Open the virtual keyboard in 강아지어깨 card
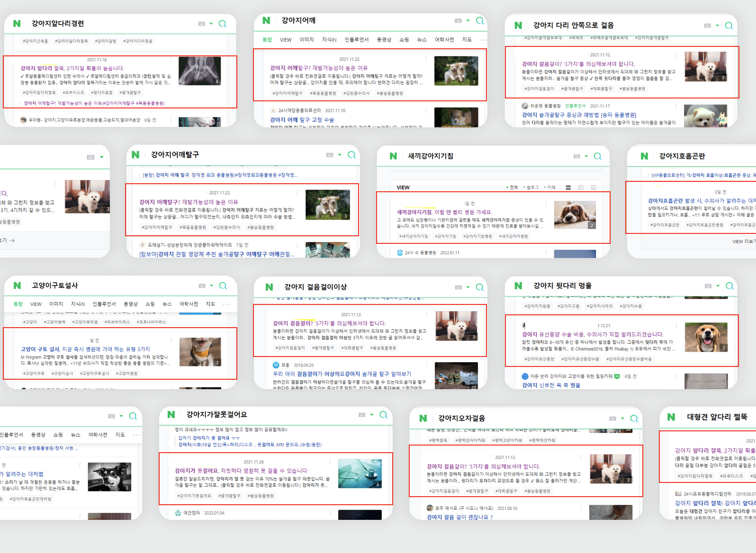 pyautogui.click(x=458, y=21)
